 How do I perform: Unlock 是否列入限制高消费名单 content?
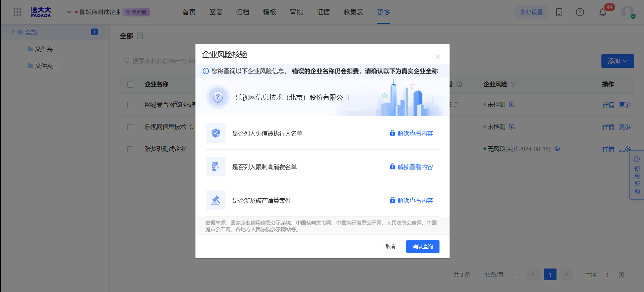(411, 167)
